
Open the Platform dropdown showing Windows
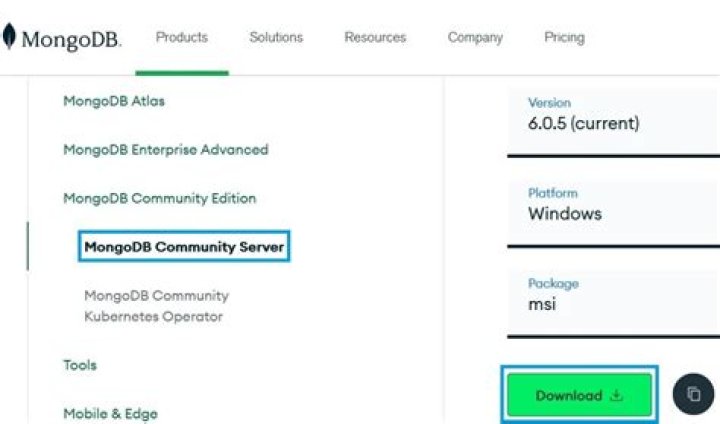point(613,213)
